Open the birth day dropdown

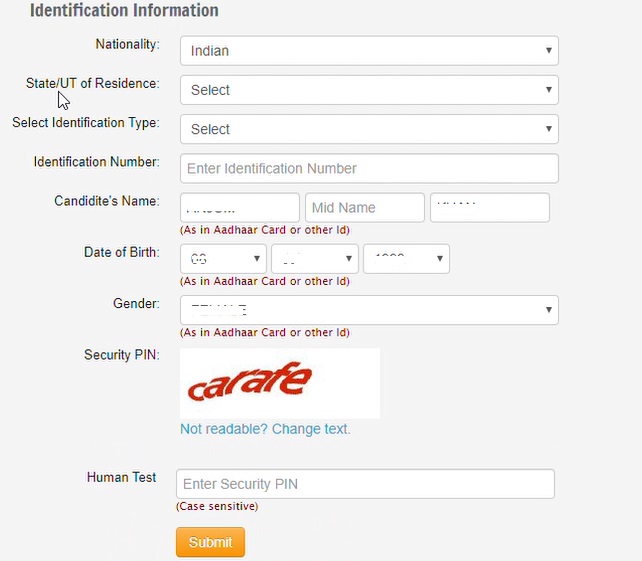coord(223,259)
